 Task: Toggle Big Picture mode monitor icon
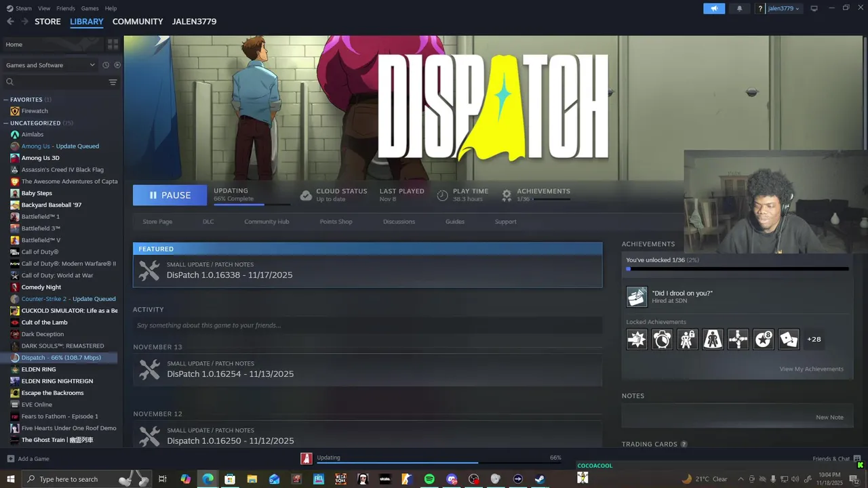[814, 8]
